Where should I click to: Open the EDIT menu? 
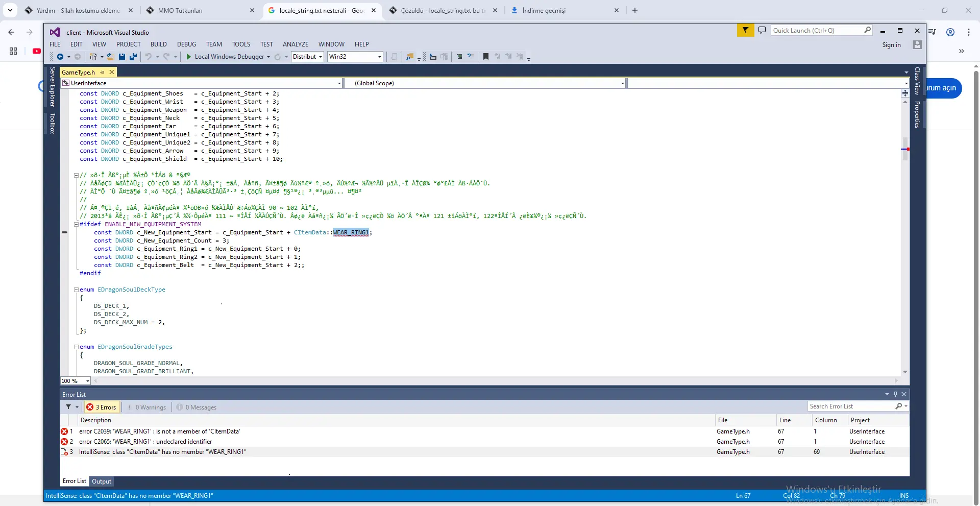(x=77, y=44)
